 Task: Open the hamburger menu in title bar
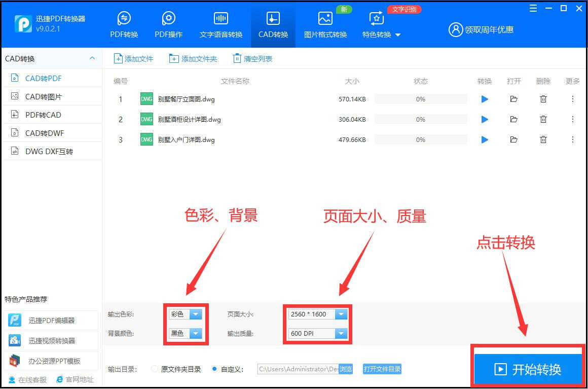tap(533, 8)
